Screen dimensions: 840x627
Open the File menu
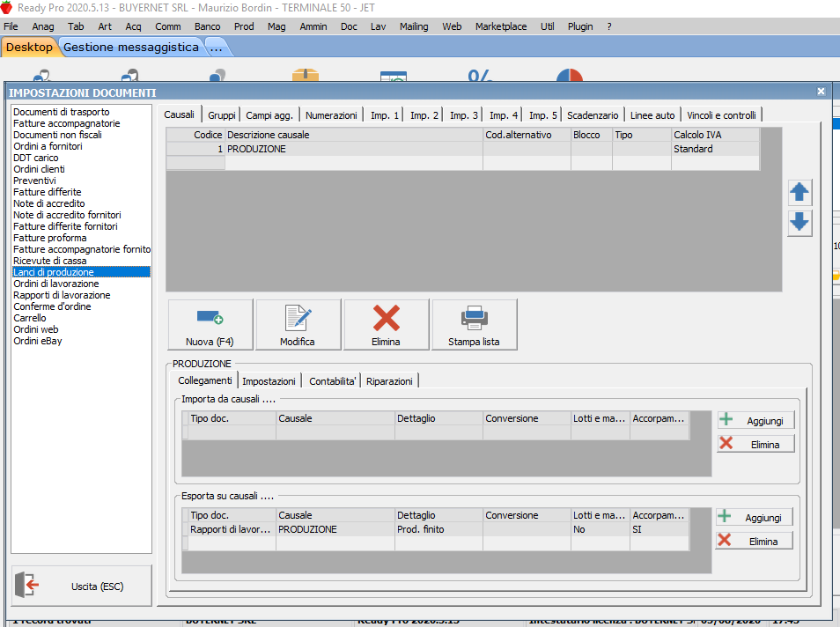point(11,26)
